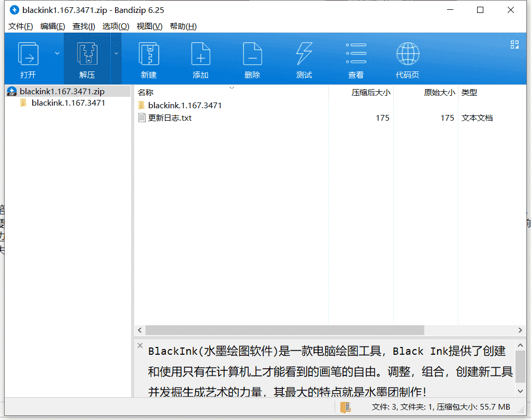The width and height of the screenshot is (531, 420).
Task: Select blackink.1.167.3471 folder in the tree
Action: tap(68, 103)
